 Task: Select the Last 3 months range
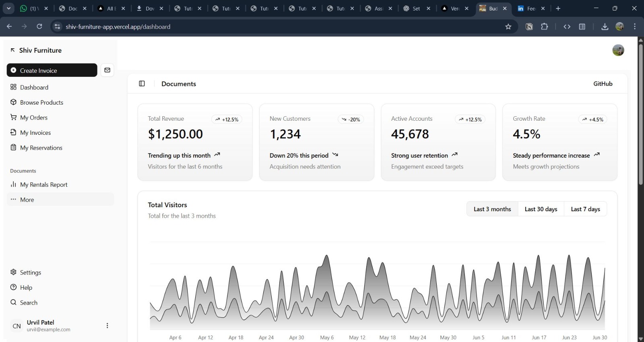pyautogui.click(x=492, y=209)
